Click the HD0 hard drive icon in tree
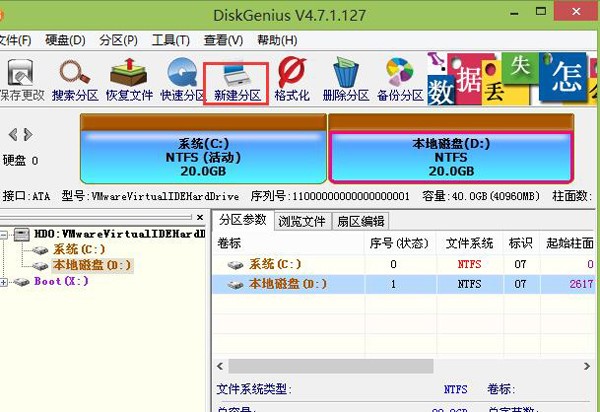The height and width of the screenshot is (412, 600). point(22,234)
